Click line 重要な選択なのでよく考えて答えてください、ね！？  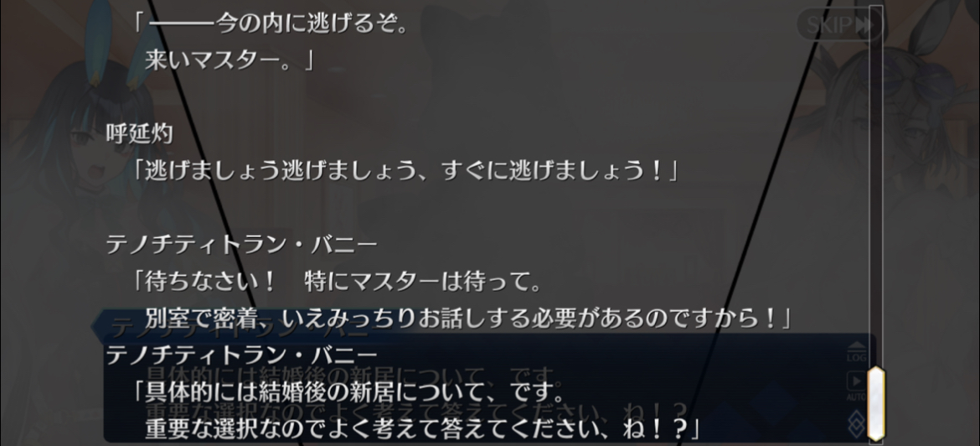[421, 429]
